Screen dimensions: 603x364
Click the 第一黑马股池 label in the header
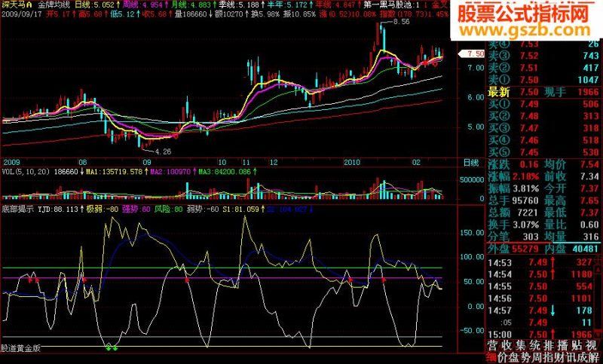(x=387, y=5)
